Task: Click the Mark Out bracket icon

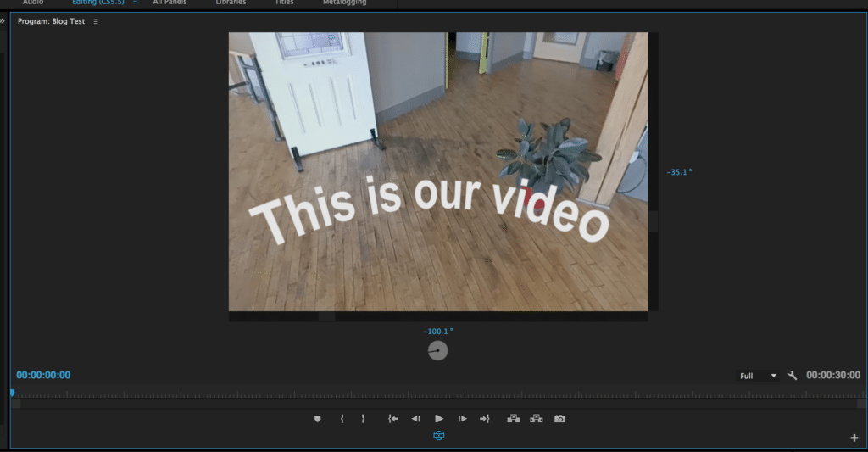Action: [363, 419]
